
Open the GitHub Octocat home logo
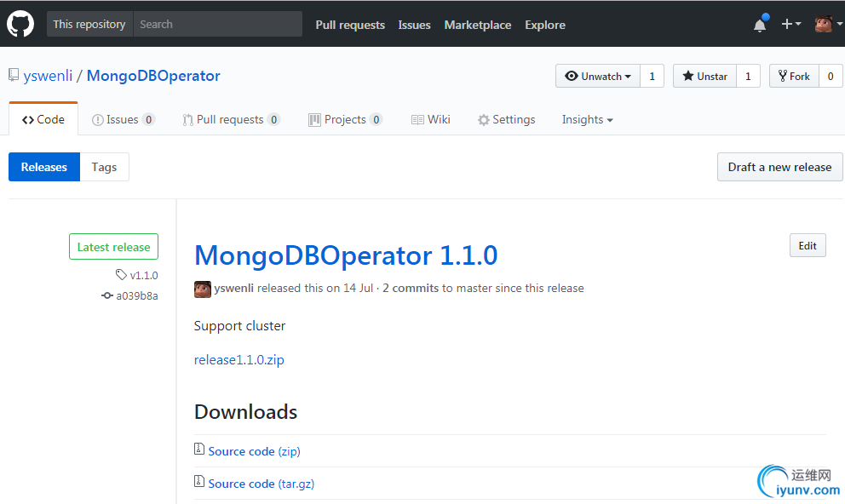coord(20,24)
